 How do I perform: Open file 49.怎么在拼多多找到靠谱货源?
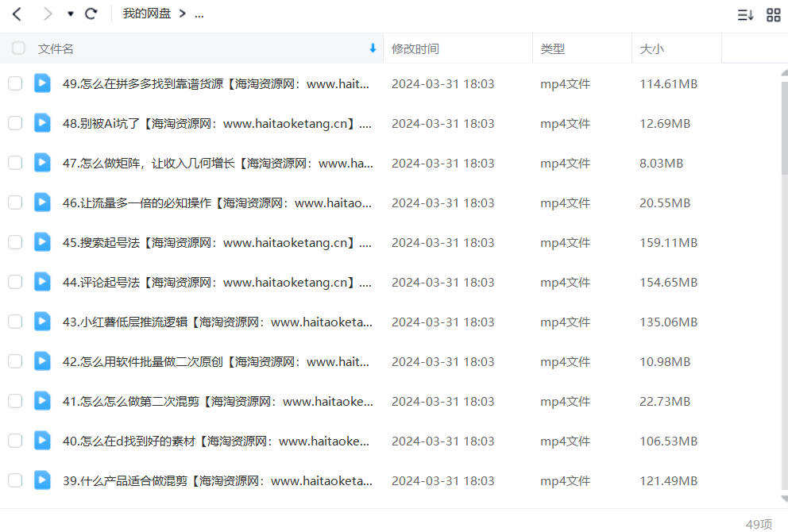tap(216, 84)
